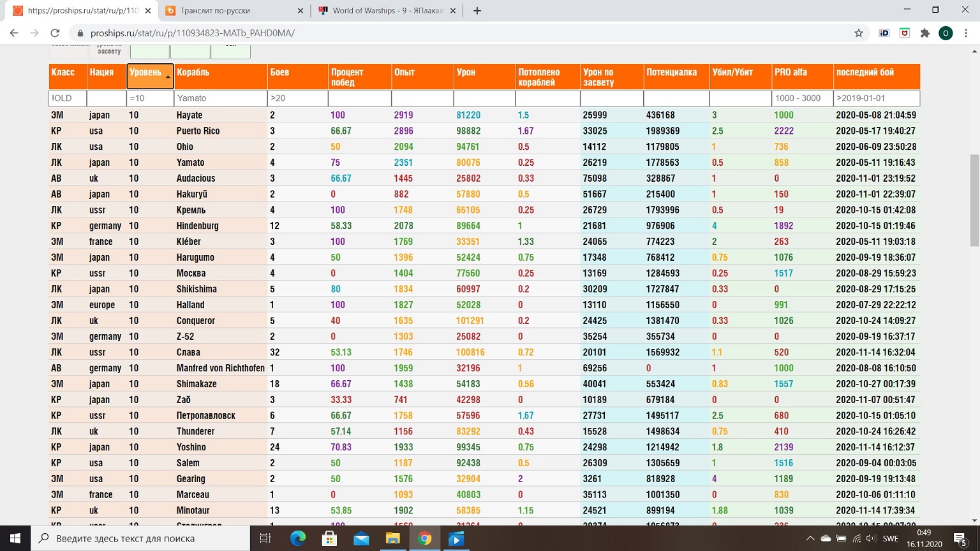Screen dimensions: 980x551
Task: Click the Yamato ship row name
Action: [191, 163]
